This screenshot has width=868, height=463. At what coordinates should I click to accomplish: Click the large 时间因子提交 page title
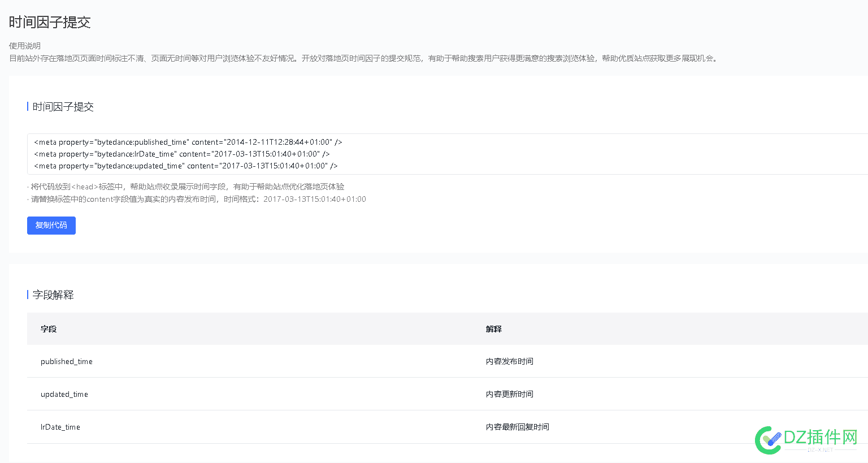coord(50,22)
